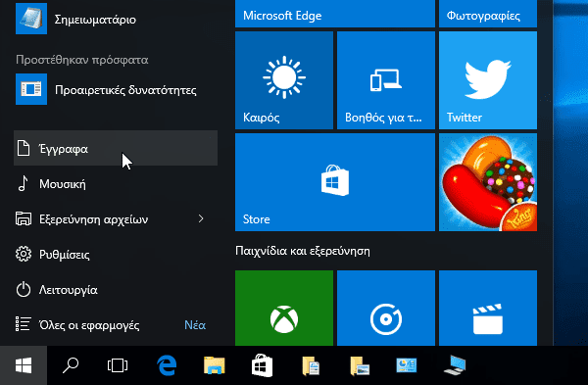Open the Movies & TV clapperboard tile
The height and width of the screenshot is (385, 588).
488,308
